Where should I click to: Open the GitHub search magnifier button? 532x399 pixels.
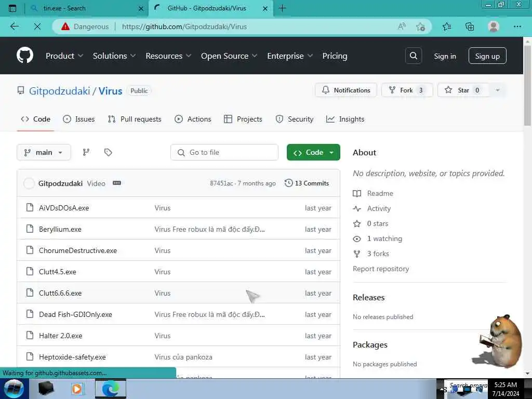pyautogui.click(x=413, y=56)
